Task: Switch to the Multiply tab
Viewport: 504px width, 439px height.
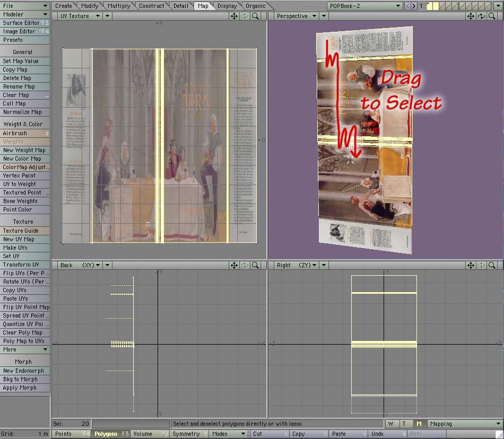Action: (119, 6)
